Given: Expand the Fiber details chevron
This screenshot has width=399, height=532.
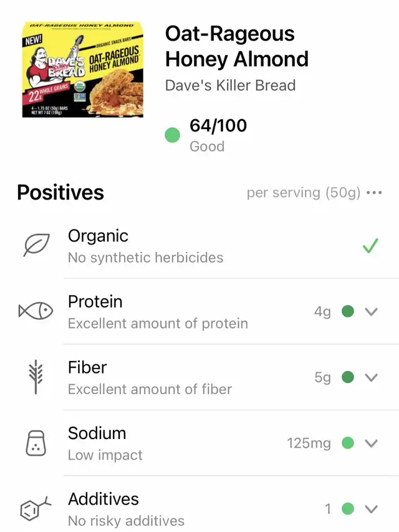Looking at the screenshot, I should (x=371, y=377).
